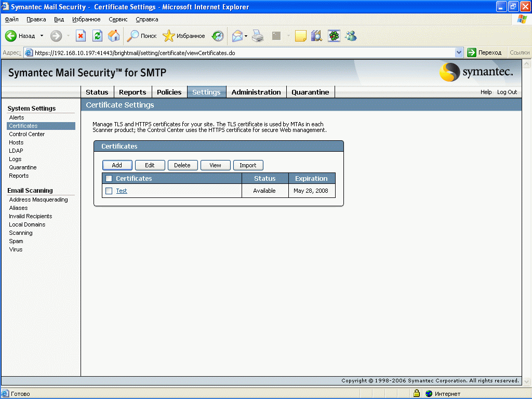Click the Import button
Viewport: 532px width, 399px height.
coord(248,165)
